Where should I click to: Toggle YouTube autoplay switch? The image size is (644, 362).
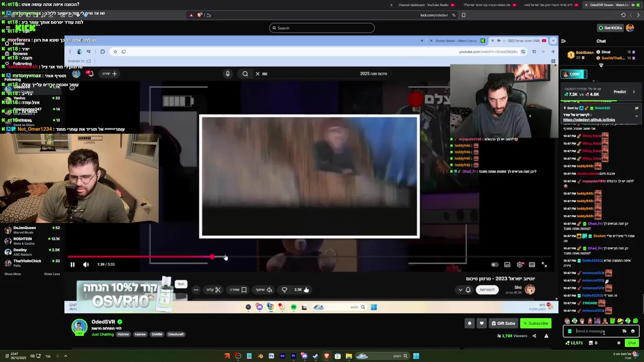(x=495, y=264)
